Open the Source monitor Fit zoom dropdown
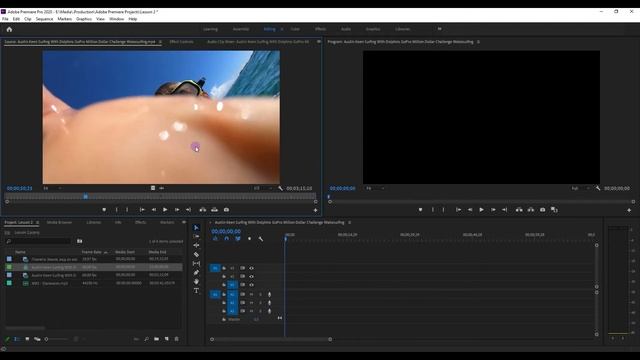 tap(52, 188)
